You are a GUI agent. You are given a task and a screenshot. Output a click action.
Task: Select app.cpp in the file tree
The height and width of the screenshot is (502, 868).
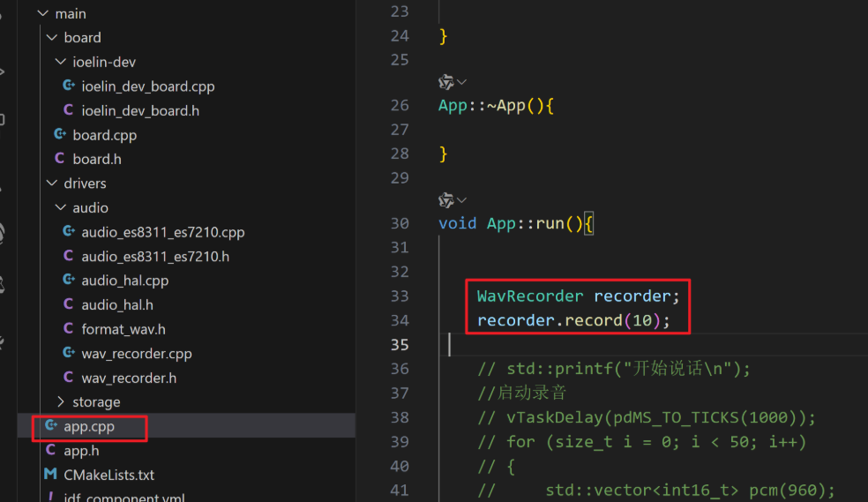tap(88, 427)
